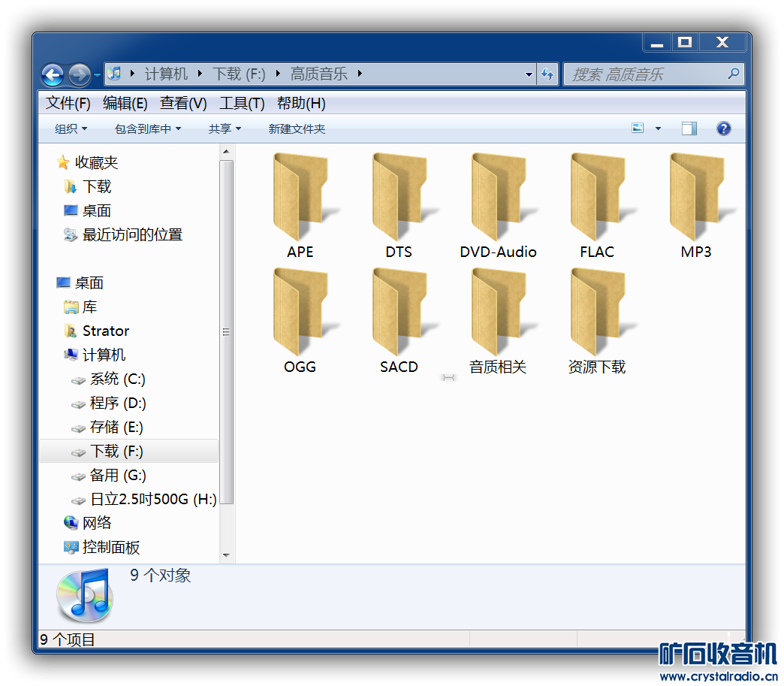Click the Back navigation arrow
The height and width of the screenshot is (686, 784).
click(x=53, y=74)
